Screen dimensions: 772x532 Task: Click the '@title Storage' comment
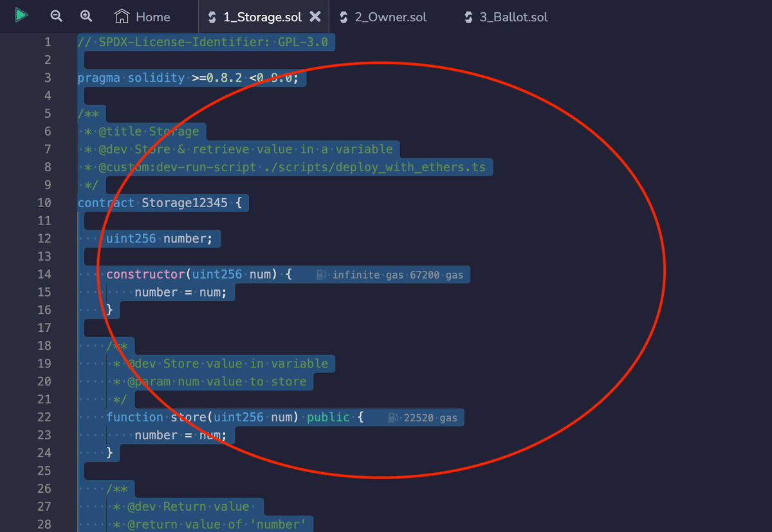pos(149,132)
